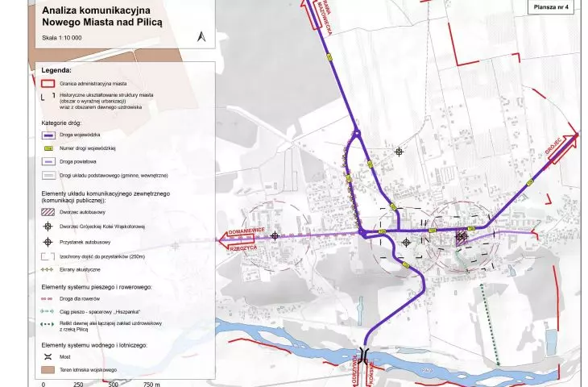The image size is (588, 387).
Task: Click the black bracket historical structure legend symbol
Action: click(48, 97)
